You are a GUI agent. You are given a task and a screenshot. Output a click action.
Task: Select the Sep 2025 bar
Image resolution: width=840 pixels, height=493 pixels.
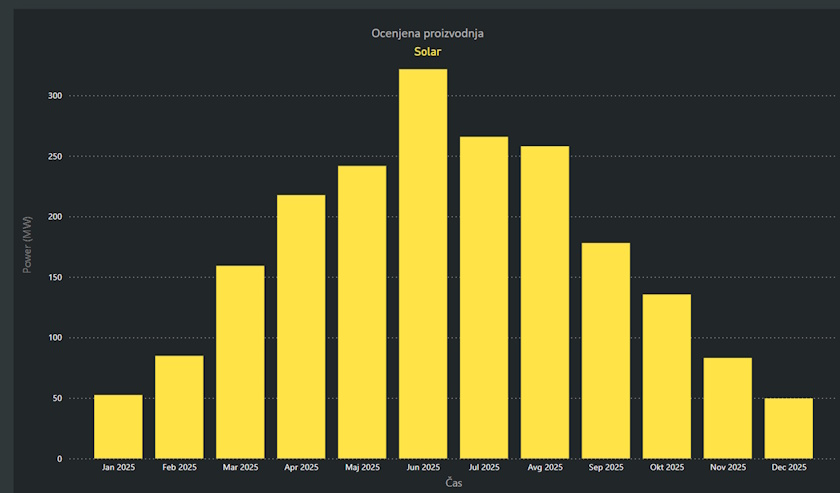606,351
